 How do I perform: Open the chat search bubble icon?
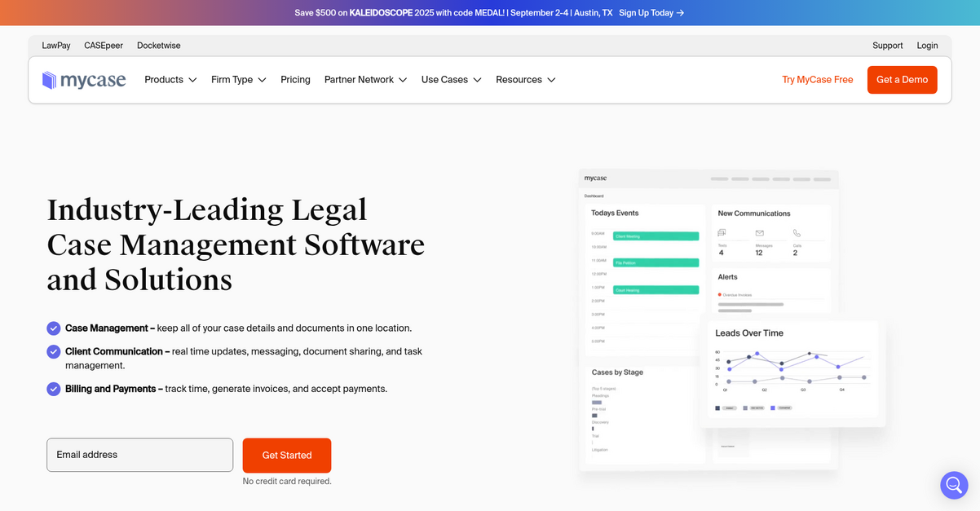954,485
